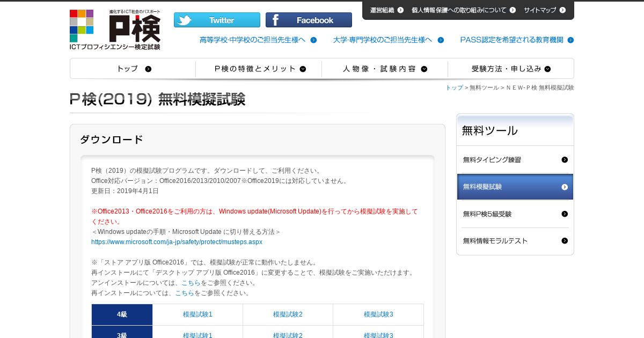
Task: Click the arrow icon next to 個人情報保護への取り組みについて
Action: (x=513, y=10)
